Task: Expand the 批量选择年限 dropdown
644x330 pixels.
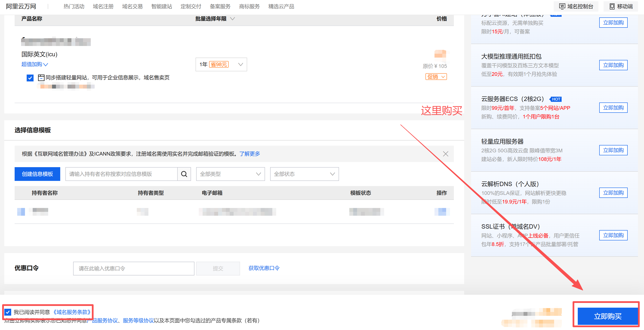Action: click(x=215, y=19)
